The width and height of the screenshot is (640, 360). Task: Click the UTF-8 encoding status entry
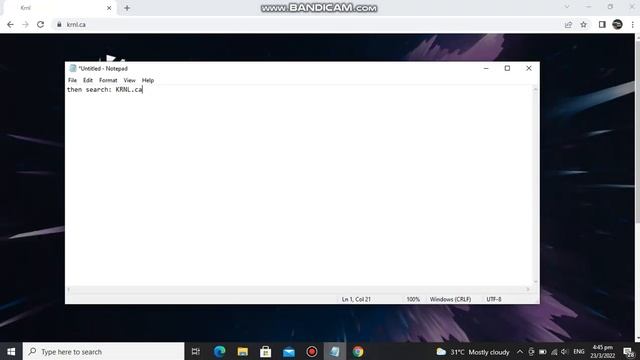click(494, 299)
